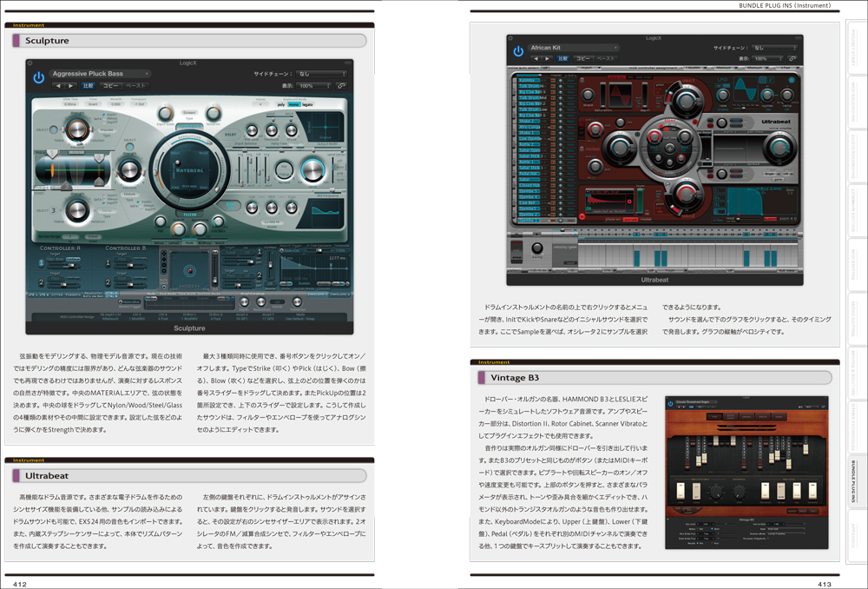This screenshot has width=868, height=589.
Task: Go to next preset in Sculpture window
Action: click(x=70, y=86)
